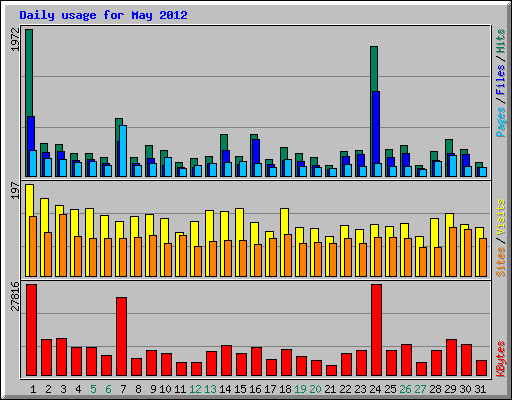
Task: Click the green 'Hits' legend word
Action: tap(501, 41)
